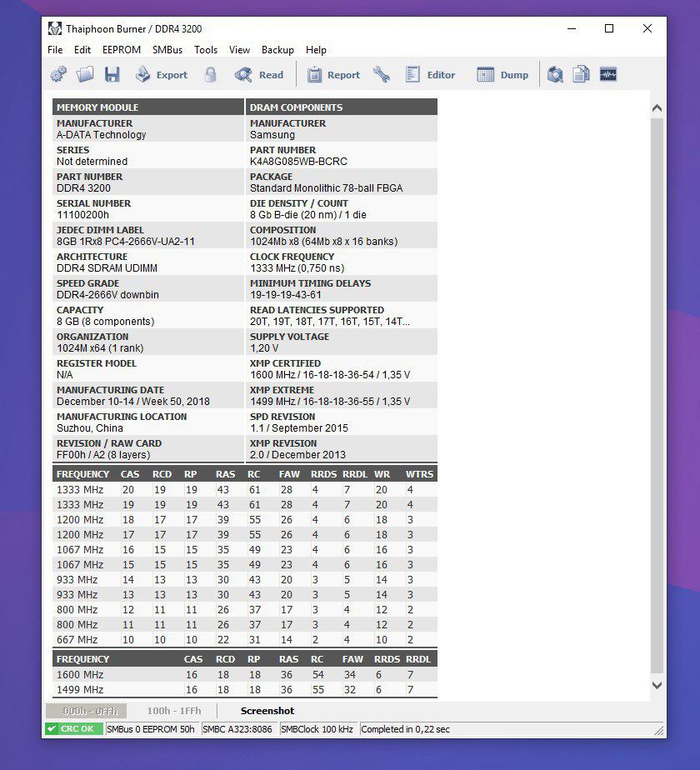This screenshot has height=770, width=700.
Task: Click the window resize grip corner
Action: coord(660,731)
